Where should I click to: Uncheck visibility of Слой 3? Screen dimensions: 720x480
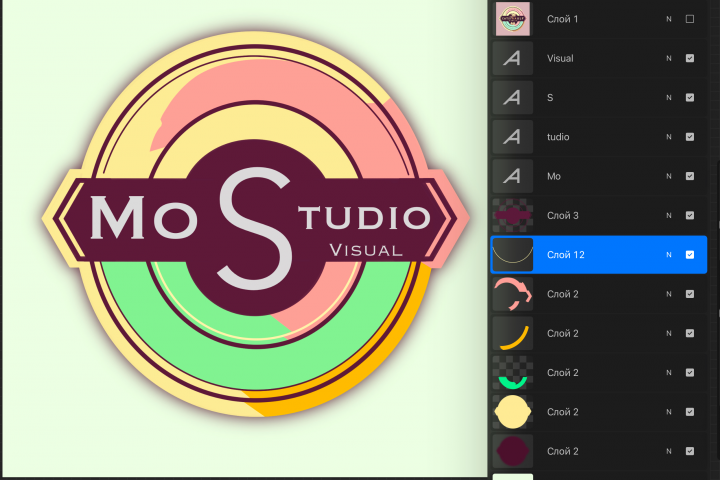(690, 215)
